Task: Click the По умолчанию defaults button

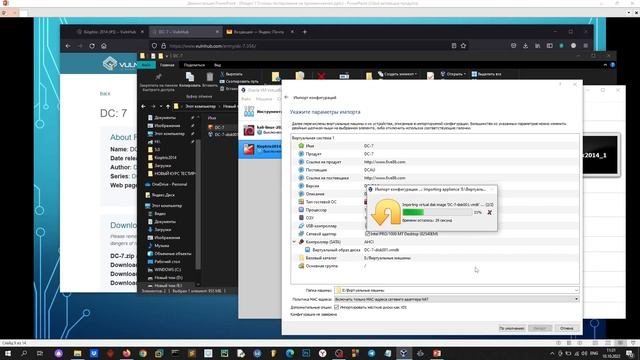Action: (512, 328)
